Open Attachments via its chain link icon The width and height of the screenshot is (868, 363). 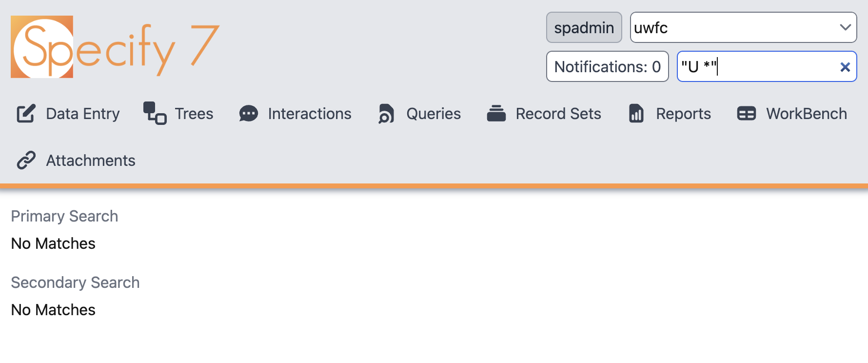25,160
